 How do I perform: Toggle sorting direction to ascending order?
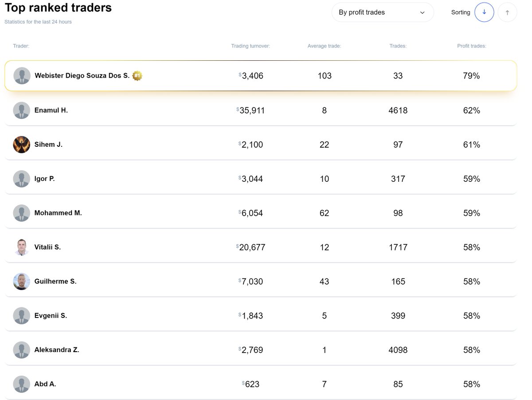coord(507,12)
